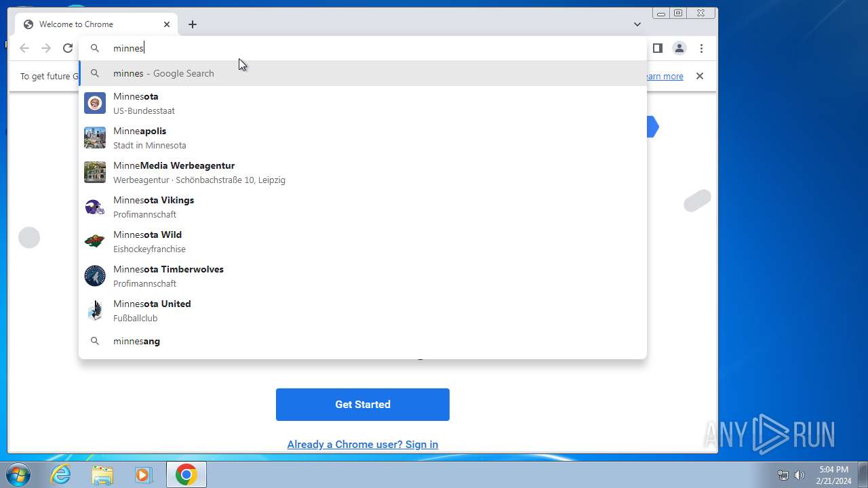Minimize the Chrome window
The height and width of the screenshot is (488, 868).
[x=661, y=13]
